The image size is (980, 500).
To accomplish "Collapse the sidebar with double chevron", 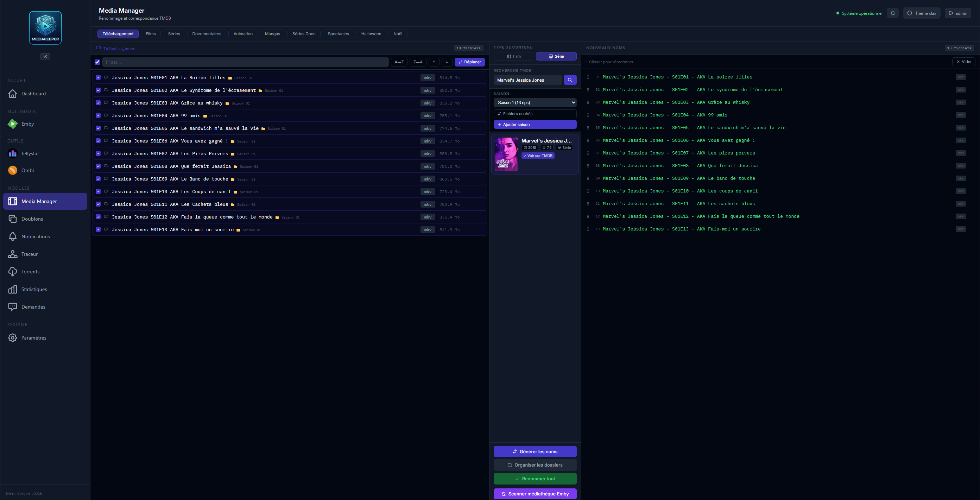I will (45, 57).
